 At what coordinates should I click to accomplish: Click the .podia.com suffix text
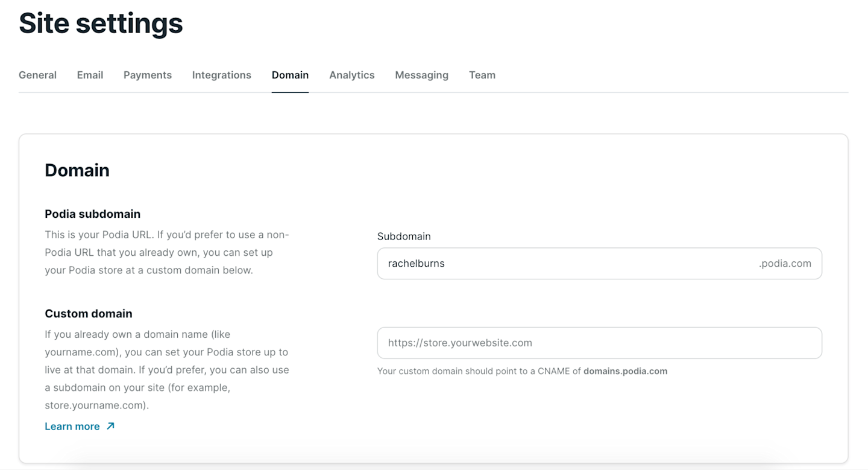pos(785,264)
